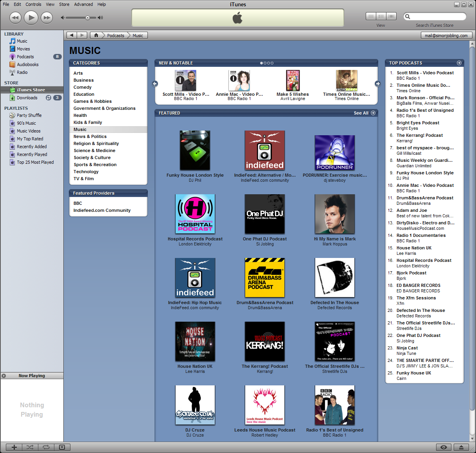The height and width of the screenshot is (453, 476).
Task: Click the refresh icon beside Downloads
Action: (x=48, y=98)
